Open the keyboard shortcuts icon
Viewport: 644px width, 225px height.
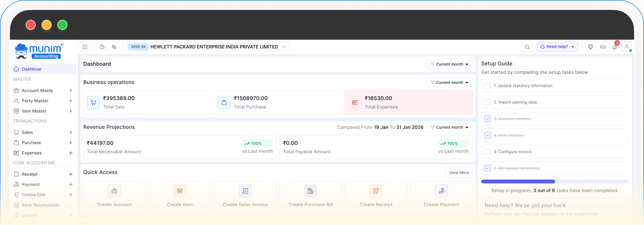pos(603,47)
